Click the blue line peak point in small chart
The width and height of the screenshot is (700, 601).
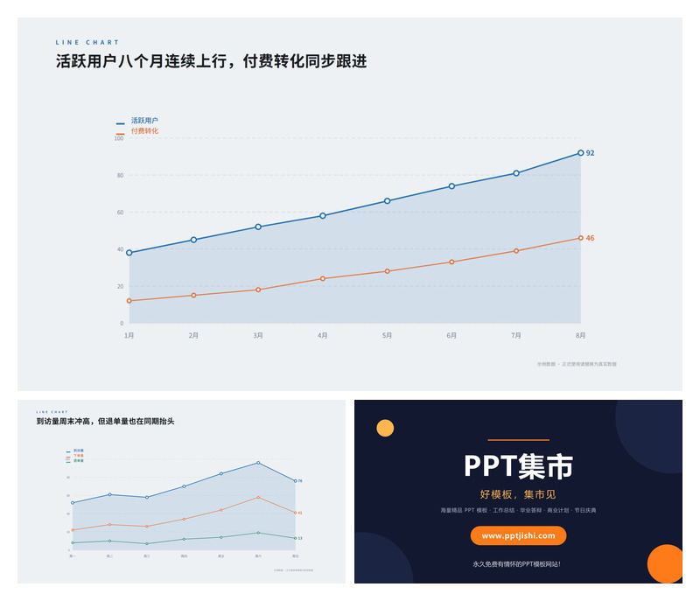click(258, 463)
